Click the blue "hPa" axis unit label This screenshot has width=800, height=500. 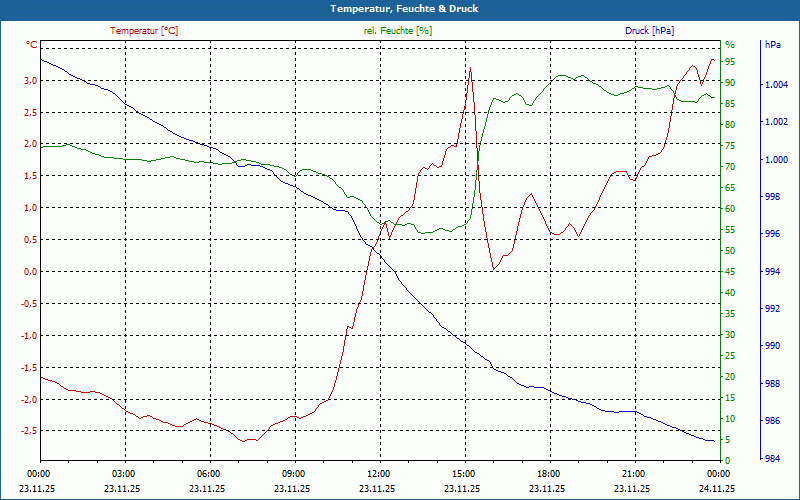point(773,45)
